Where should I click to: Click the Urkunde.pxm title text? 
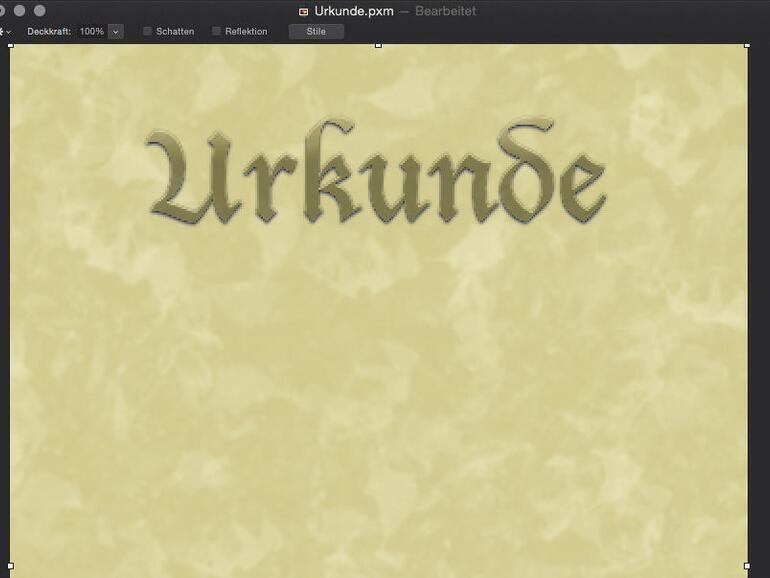pos(354,11)
